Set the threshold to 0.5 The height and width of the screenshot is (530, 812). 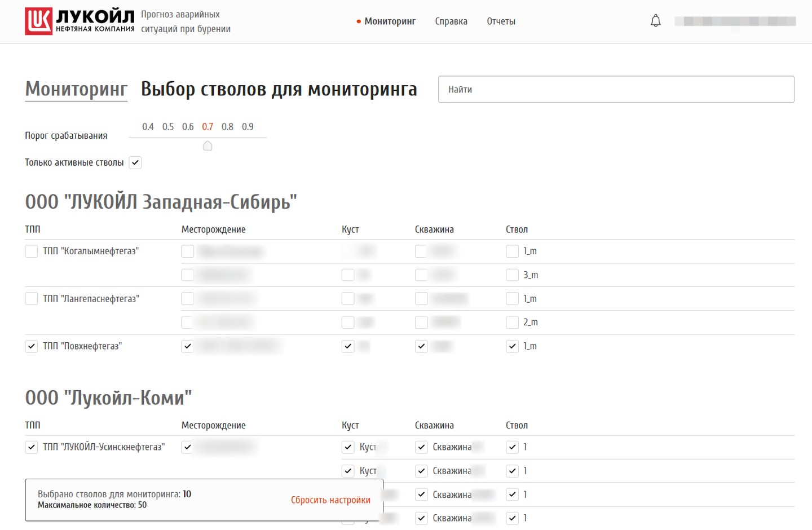(x=168, y=127)
